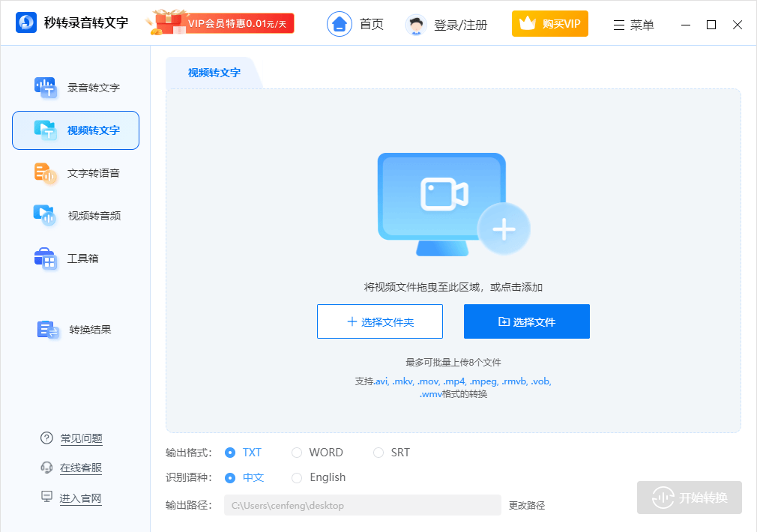Select WORD output format radio button
This screenshot has height=532, width=757.
pos(296,453)
